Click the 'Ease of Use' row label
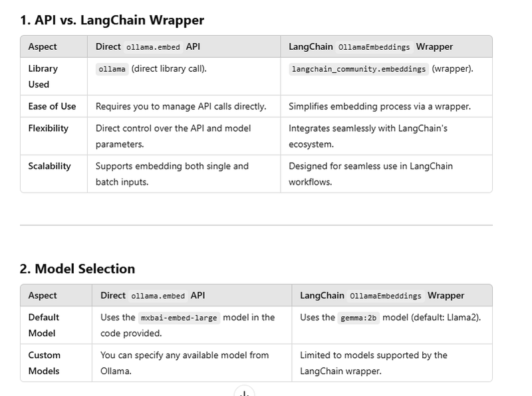 coord(53,106)
